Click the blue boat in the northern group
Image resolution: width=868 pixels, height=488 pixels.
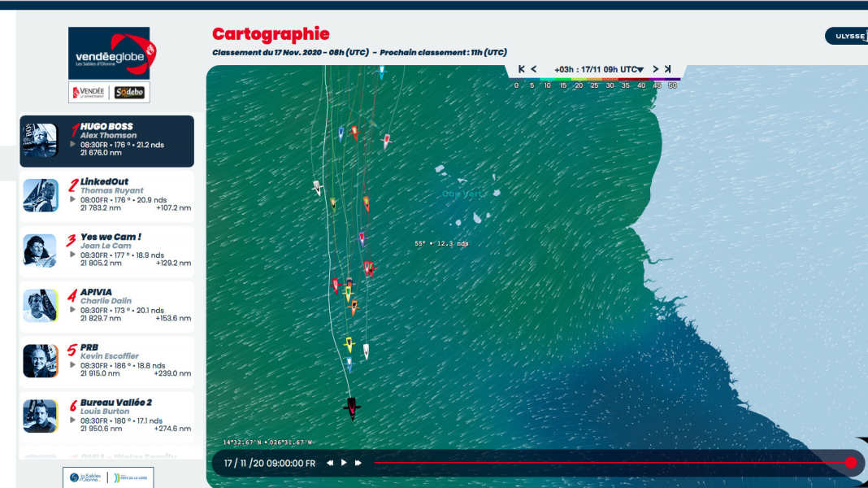pyautogui.click(x=341, y=133)
